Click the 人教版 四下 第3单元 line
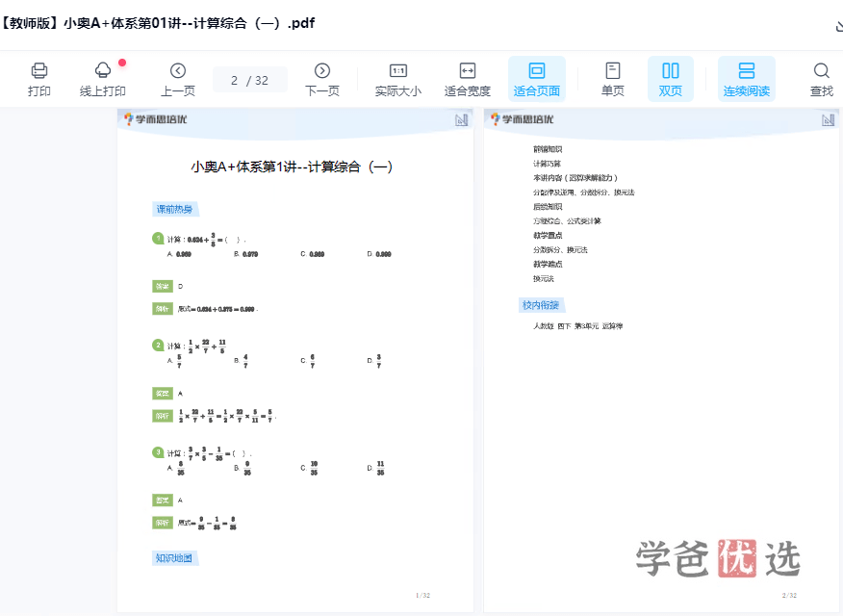Image resolution: width=843 pixels, height=616 pixels. pos(578,325)
